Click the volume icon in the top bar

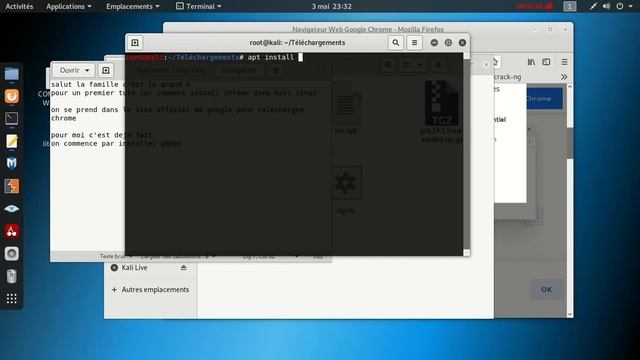[x=606, y=6]
